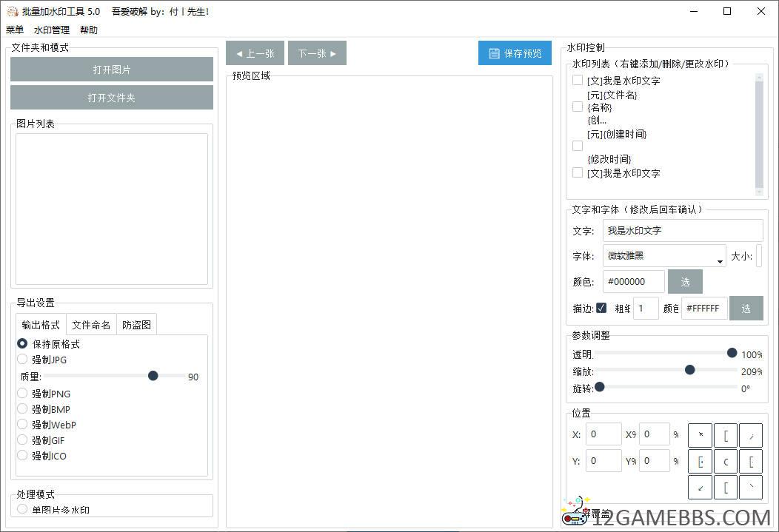
Task: Select the middle-left position anchor button
Action: [701, 462]
